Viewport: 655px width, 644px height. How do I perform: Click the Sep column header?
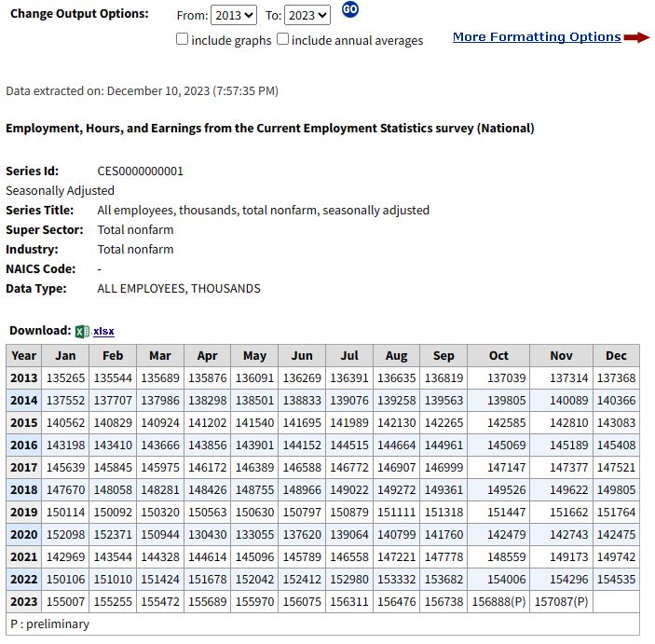[x=443, y=356]
